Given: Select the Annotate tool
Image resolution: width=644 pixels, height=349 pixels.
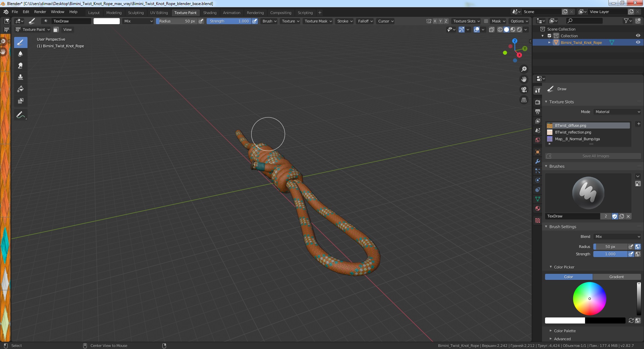Looking at the screenshot, I should [20, 115].
